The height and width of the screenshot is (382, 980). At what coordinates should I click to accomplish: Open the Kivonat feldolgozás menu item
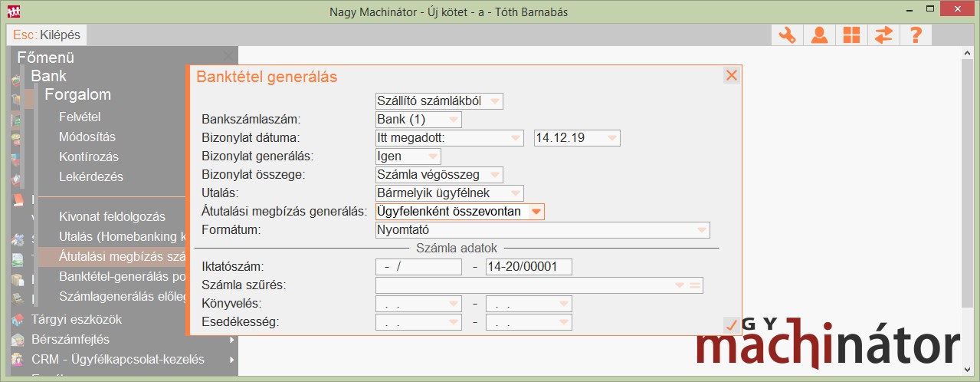tap(112, 216)
